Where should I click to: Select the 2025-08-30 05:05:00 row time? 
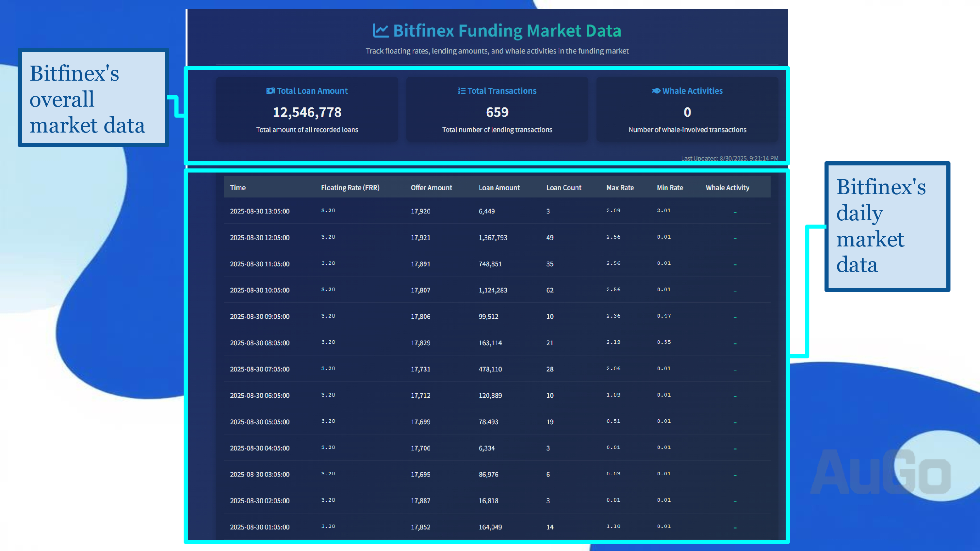point(259,422)
